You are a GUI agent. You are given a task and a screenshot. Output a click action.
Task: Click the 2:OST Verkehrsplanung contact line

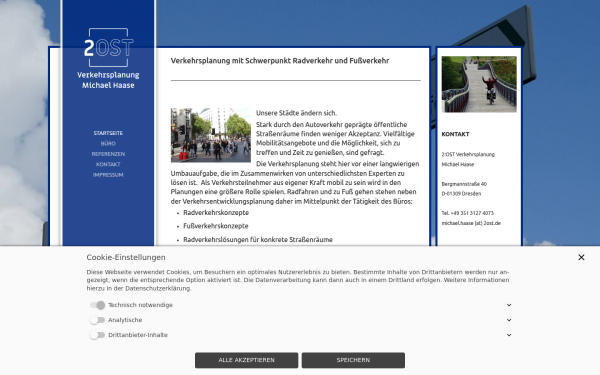click(468, 155)
